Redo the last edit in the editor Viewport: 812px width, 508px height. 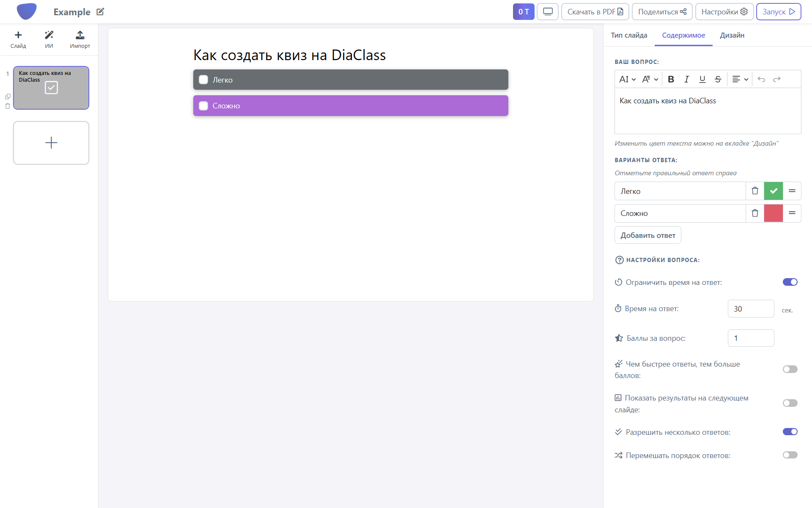(777, 79)
